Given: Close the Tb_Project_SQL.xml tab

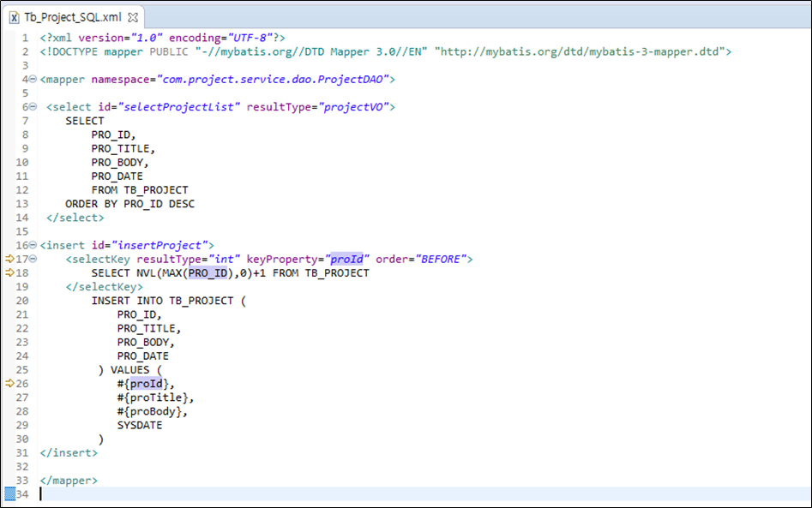Looking at the screenshot, I should click(x=133, y=17).
